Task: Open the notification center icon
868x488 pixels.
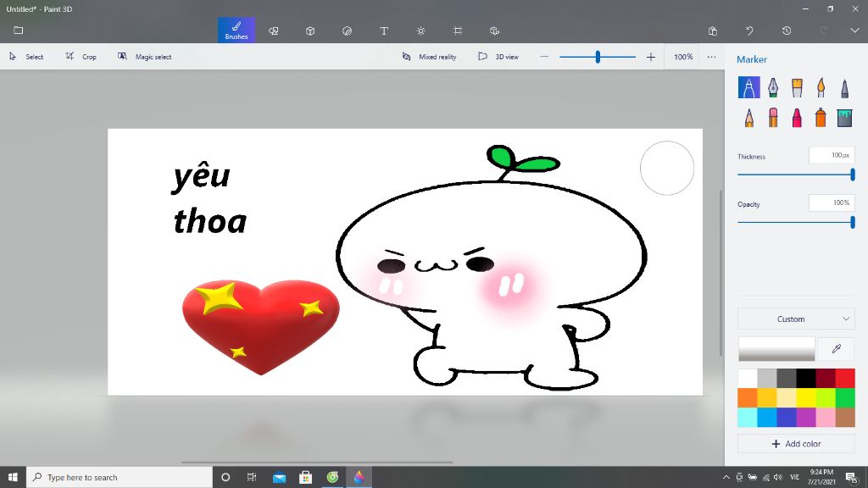Action: [851, 477]
